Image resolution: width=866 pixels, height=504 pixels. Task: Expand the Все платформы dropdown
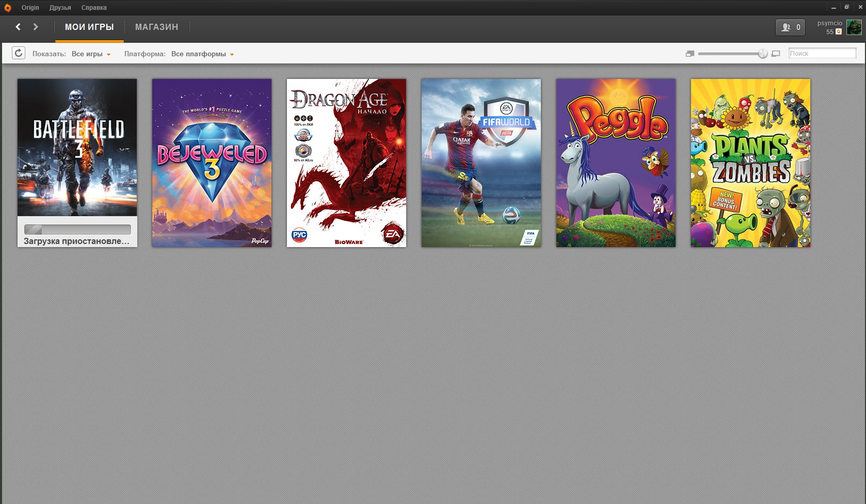coord(202,54)
